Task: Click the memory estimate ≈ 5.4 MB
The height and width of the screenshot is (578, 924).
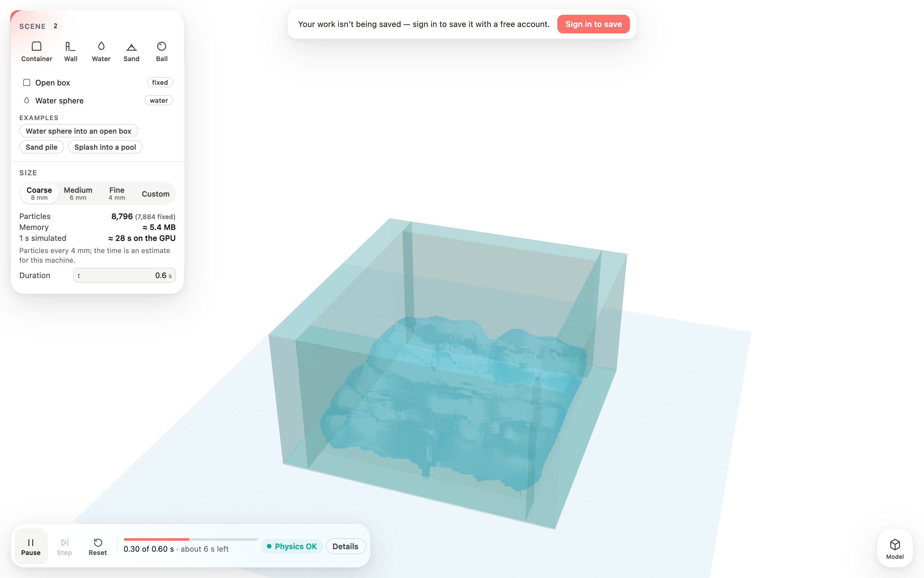Action: (x=159, y=227)
